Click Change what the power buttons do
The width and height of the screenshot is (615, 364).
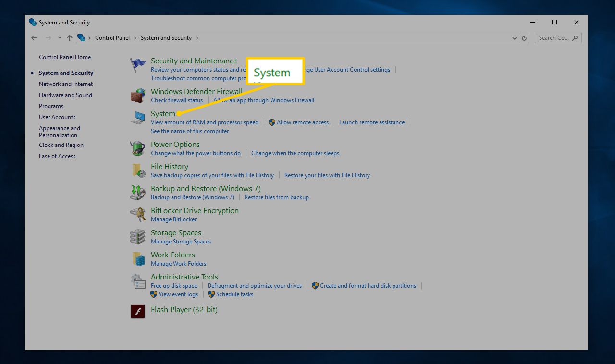point(196,153)
